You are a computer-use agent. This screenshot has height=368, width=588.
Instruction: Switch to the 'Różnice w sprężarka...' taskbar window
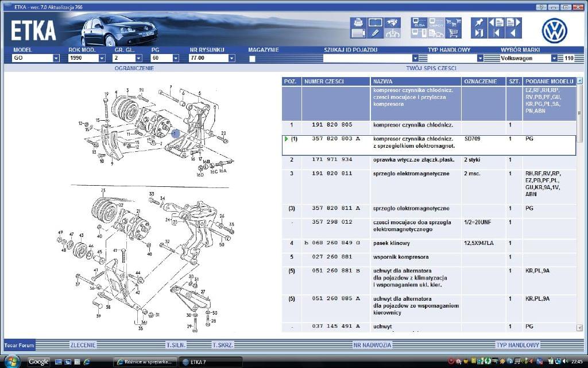pos(145,362)
